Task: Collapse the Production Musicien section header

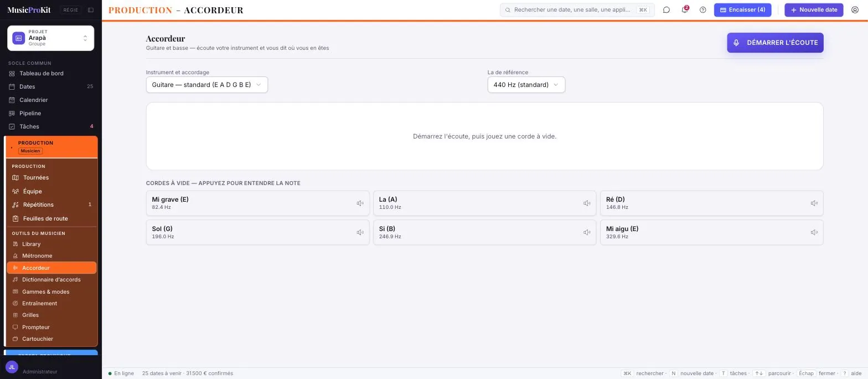Action: (x=52, y=147)
